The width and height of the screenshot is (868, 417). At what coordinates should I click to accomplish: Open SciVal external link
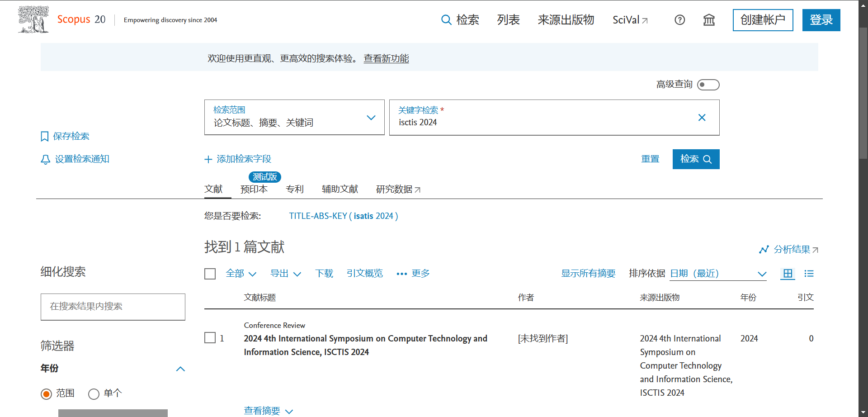(x=630, y=20)
